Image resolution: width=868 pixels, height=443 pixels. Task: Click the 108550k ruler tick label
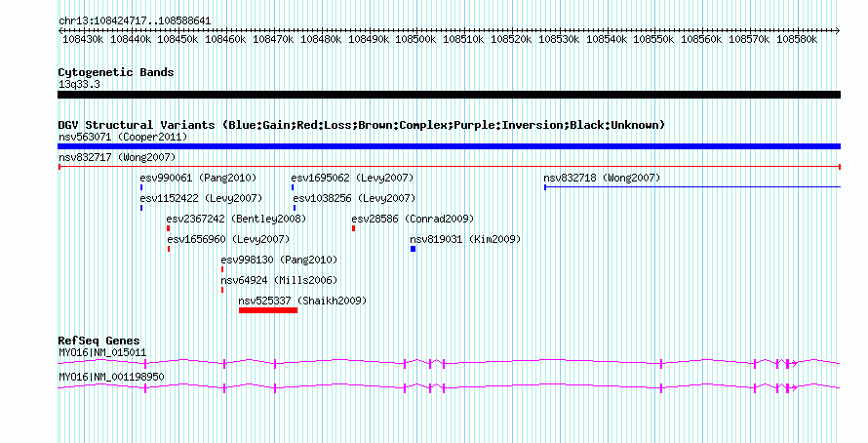(x=653, y=39)
